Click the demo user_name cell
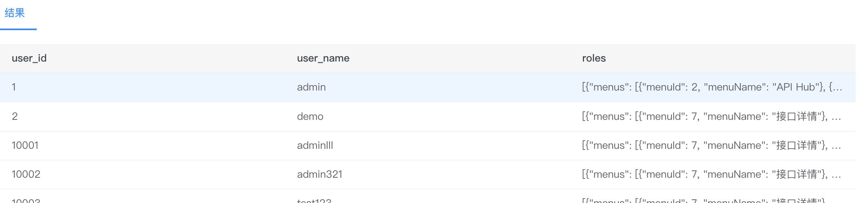Screen dimensions: 868x203 (310, 117)
